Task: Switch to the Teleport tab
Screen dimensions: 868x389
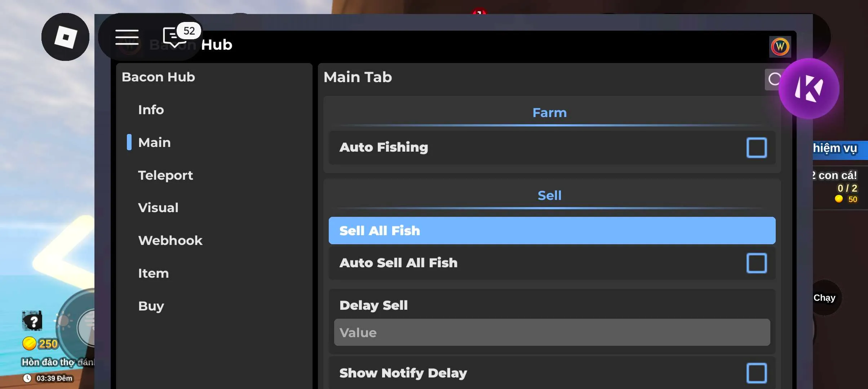Action: (165, 175)
